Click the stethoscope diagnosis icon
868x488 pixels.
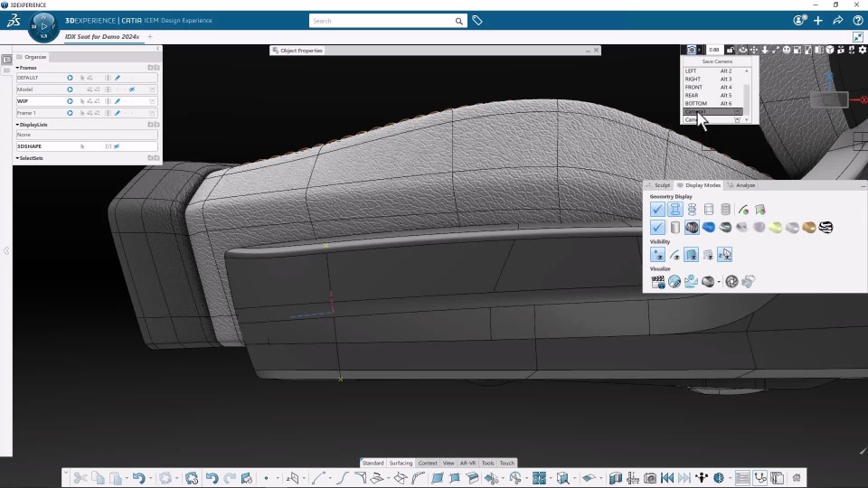[760, 478]
